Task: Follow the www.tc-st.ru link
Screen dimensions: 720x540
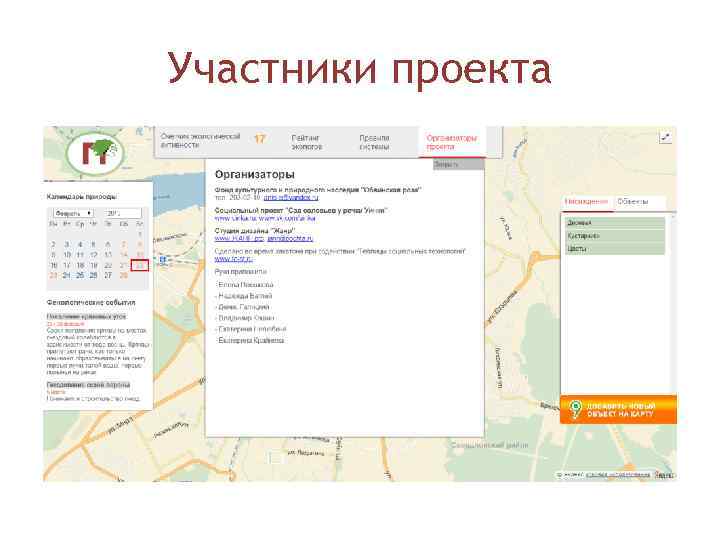Action: pyautogui.click(x=233, y=259)
